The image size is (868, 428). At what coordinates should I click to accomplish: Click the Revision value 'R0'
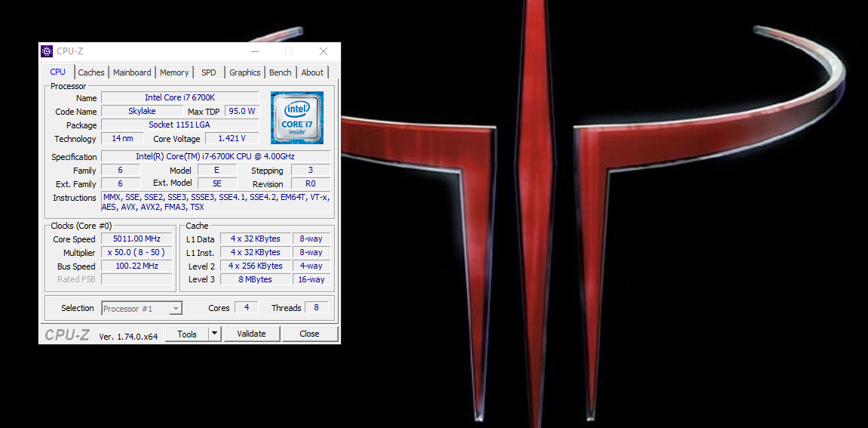click(x=311, y=183)
